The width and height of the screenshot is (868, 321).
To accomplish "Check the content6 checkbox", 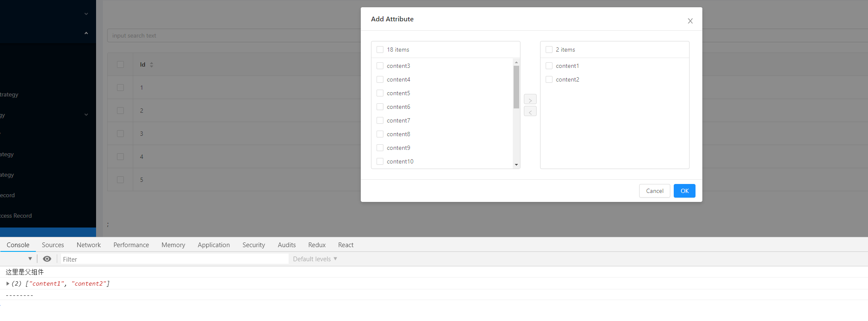I will coord(380,107).
